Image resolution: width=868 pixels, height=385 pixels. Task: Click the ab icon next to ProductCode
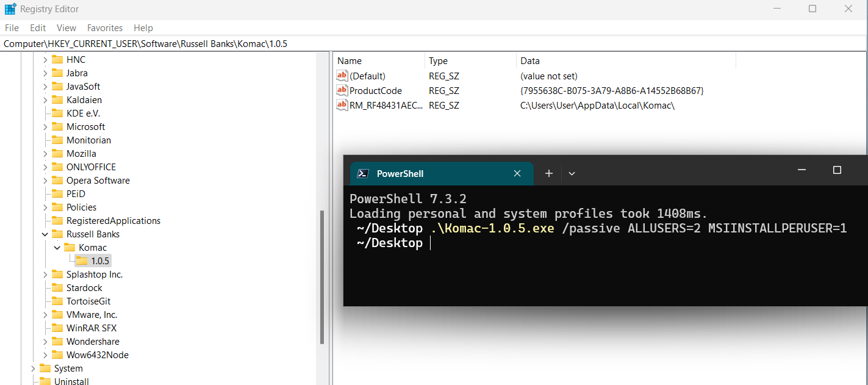342,90
